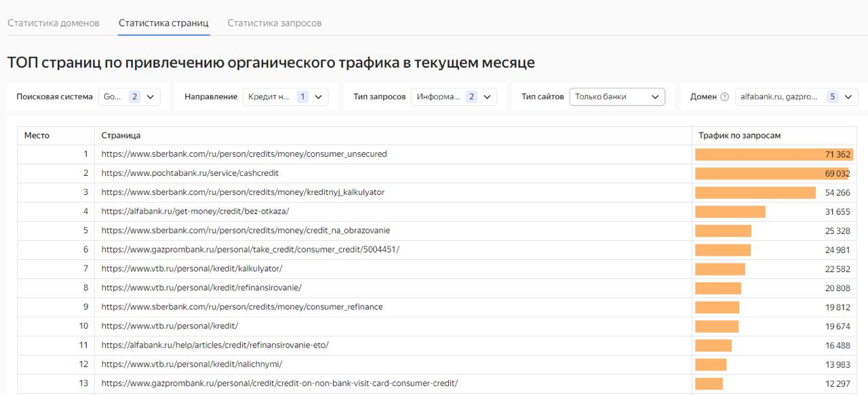The height and width of the screenshot is (395, 868).
Task: Open the vtb kredit/nalichnymi link
Action: click(192, 364)
